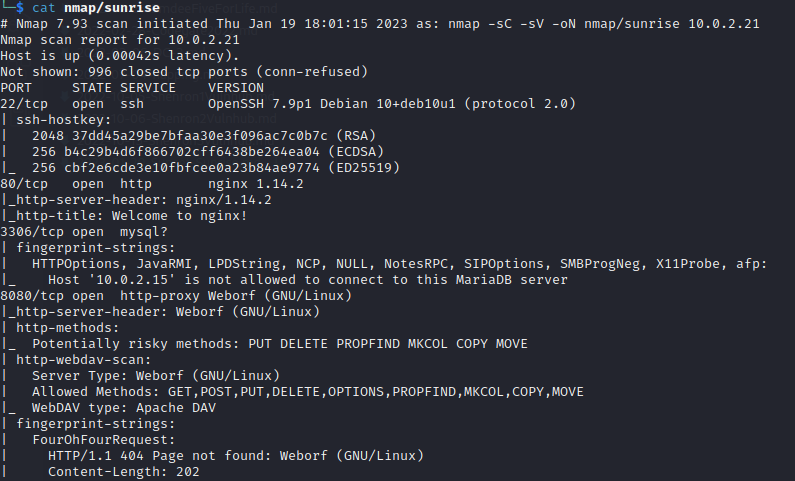Click the Allowed Methods list line

308,392
